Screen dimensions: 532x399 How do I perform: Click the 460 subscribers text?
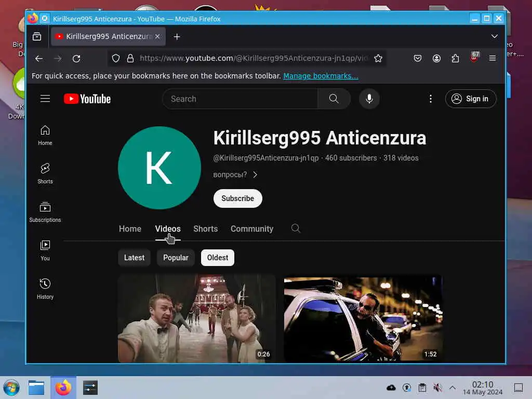(351, 158)
